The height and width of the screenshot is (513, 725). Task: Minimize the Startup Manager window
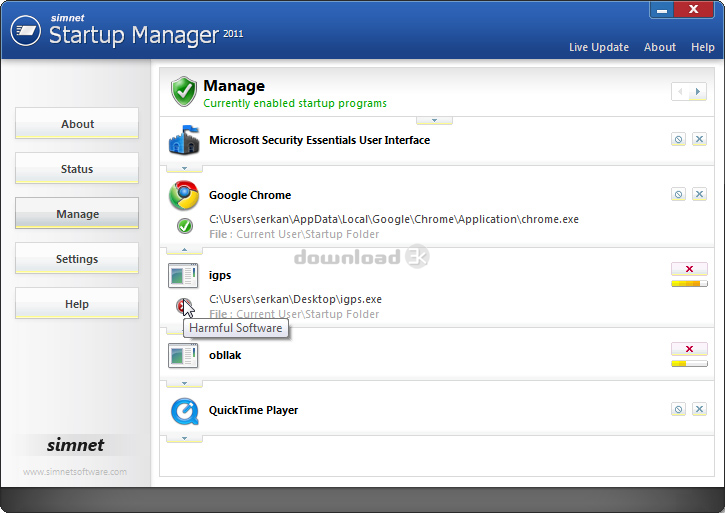tap(662, 10)
